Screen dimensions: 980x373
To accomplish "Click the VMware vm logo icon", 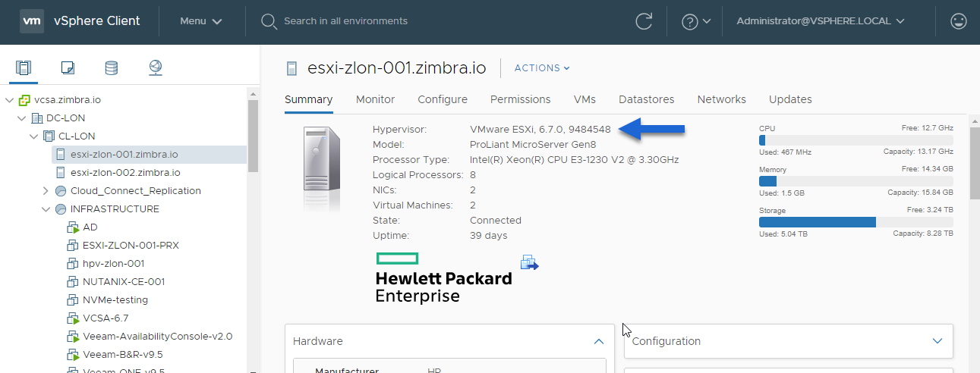I will pos(32,21).
